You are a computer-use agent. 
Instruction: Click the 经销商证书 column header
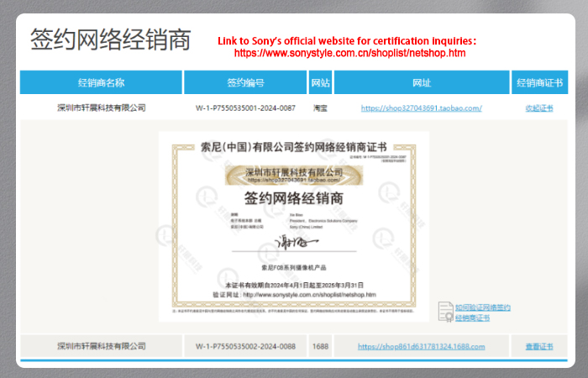click(x=539, y=82)
